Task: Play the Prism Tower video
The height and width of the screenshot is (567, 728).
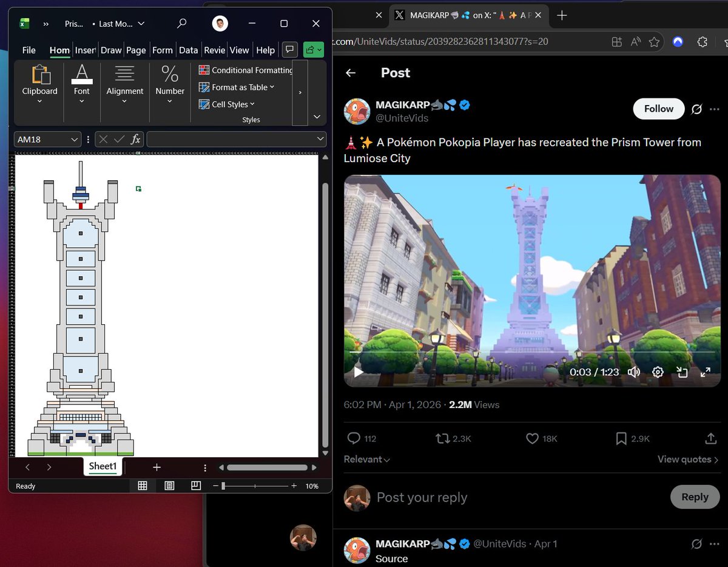Action: pyautogui.click(x=359, y=372)
